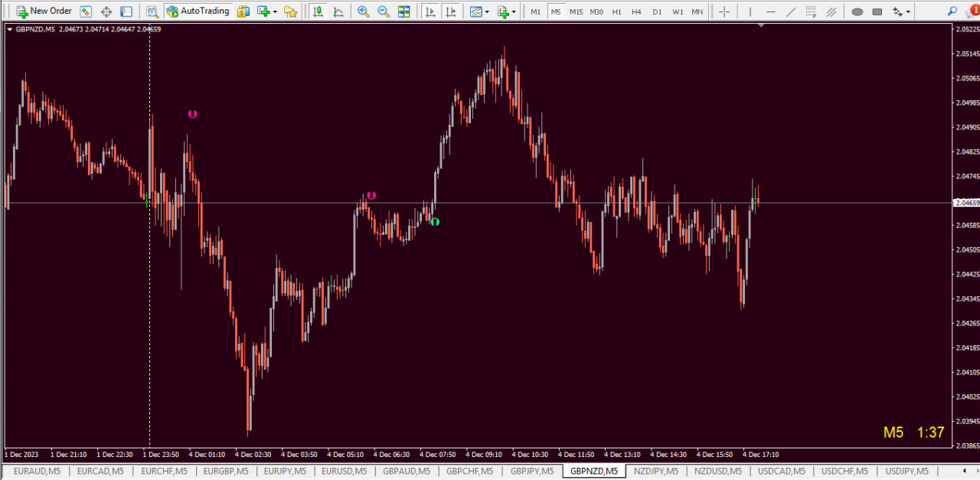Open the EURGBP,M5 chart tab
This screenshot has width=980, height=480.
coord(225,471)
